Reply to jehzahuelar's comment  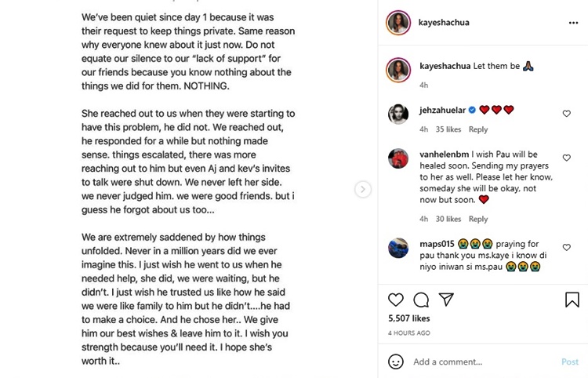tap(478, 129)
